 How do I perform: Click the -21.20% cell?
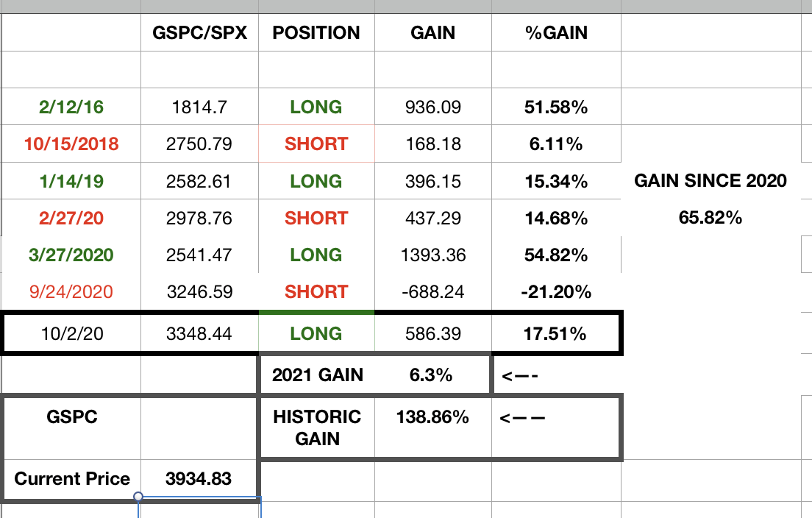pyautogui.click(x=556, y=291)
